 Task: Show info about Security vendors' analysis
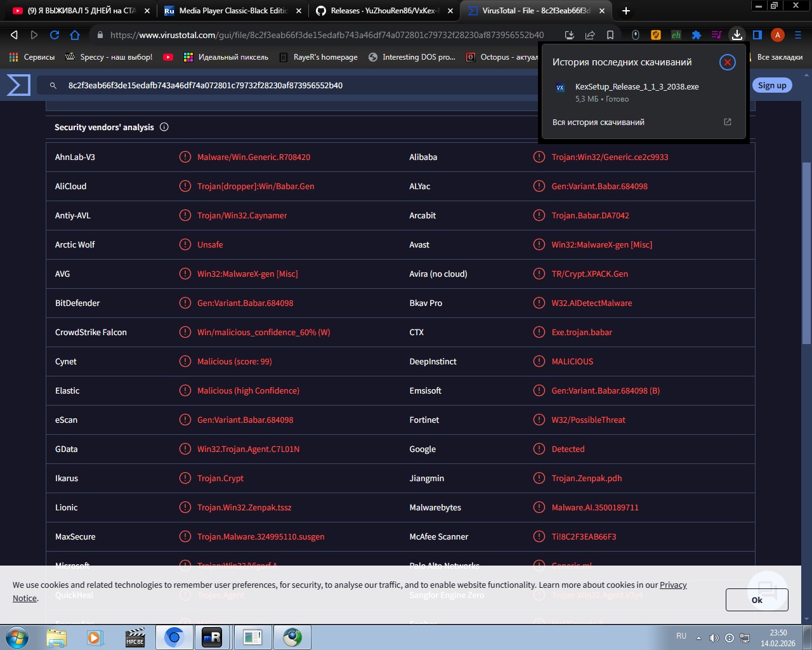[x=164, y=127]
